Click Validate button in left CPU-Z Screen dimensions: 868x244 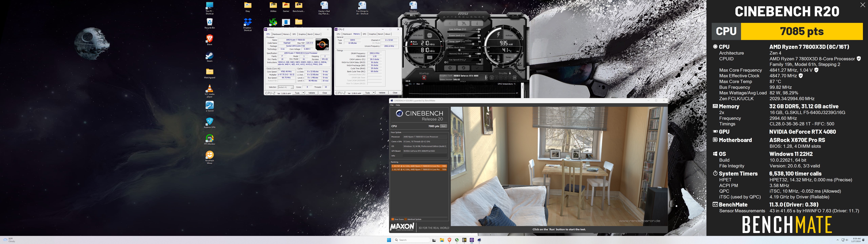(x=312, y=93)
